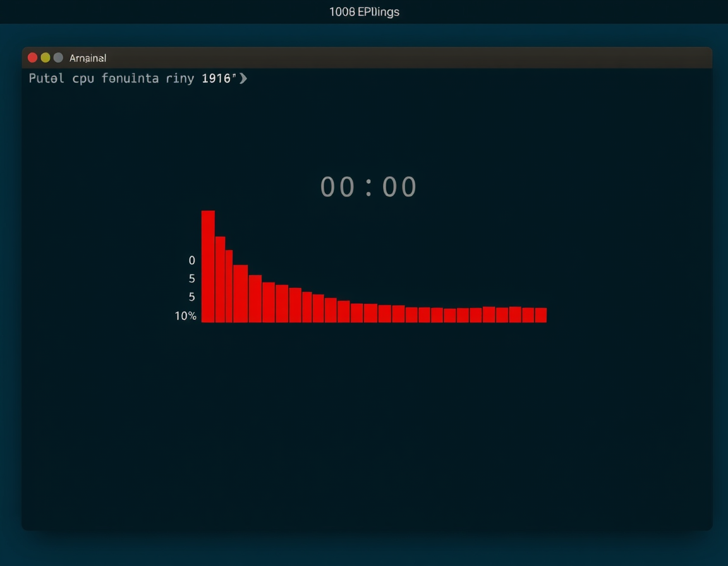Click the lower 5 axis label

191,297
